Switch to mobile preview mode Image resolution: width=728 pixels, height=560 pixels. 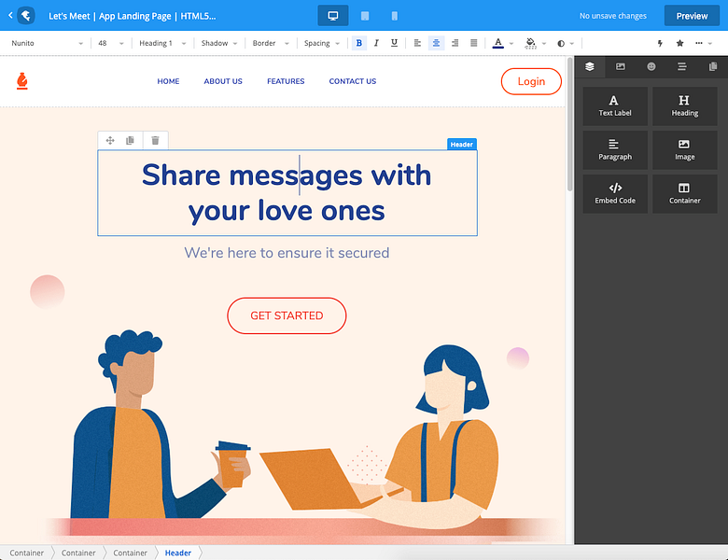tap(394, 16)
